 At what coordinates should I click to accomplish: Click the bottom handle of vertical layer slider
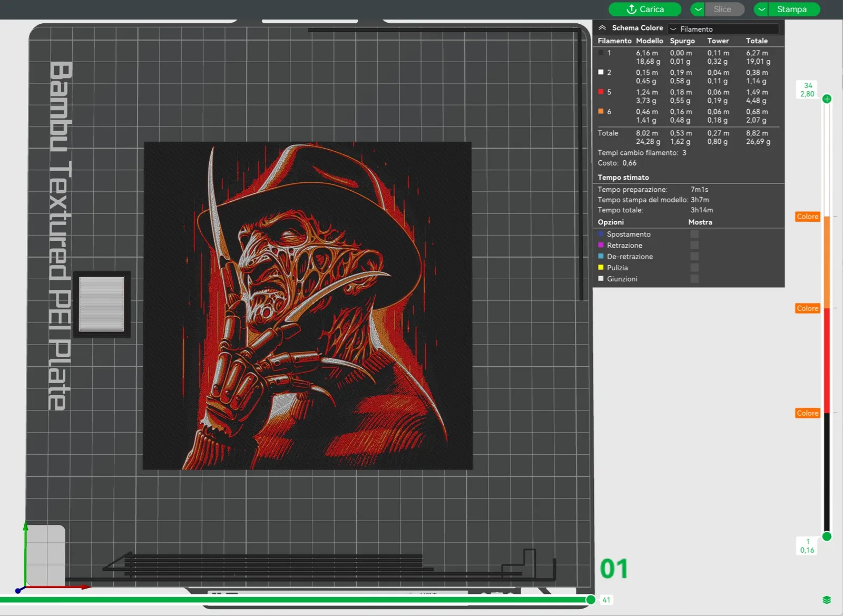pyautogui.click(x=827, y=536)
